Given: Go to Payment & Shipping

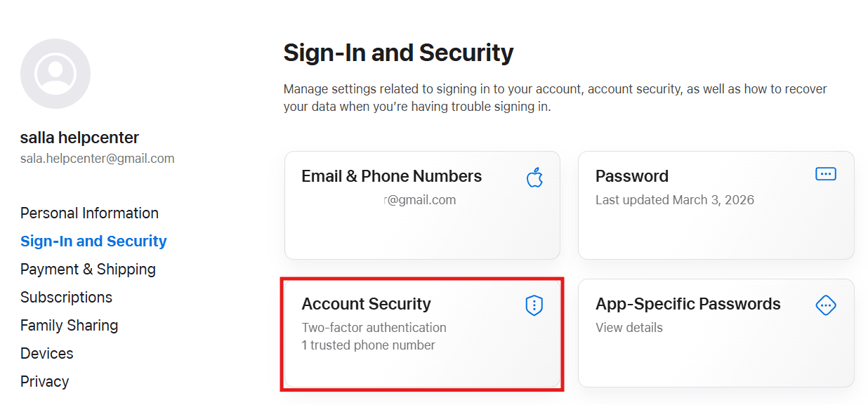Looking at the screenshot, I should (88, 270).
